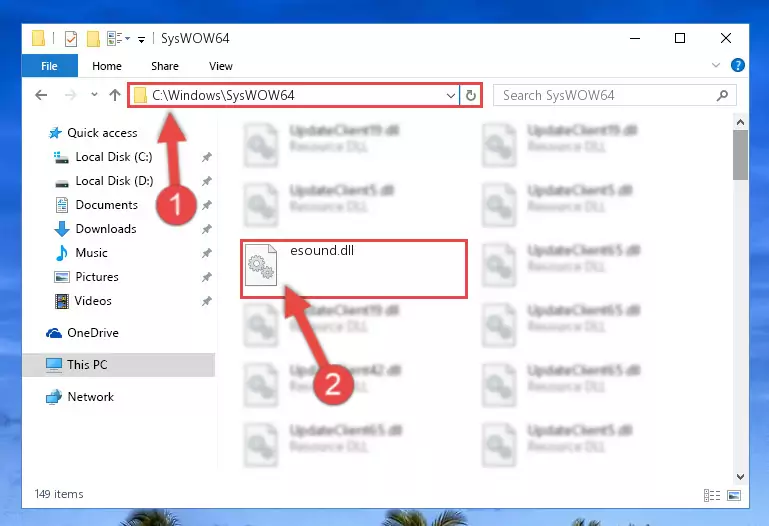Open Help with the blue question icon
The height and width of the screenshot is (526, 769).
click(738, 65)
